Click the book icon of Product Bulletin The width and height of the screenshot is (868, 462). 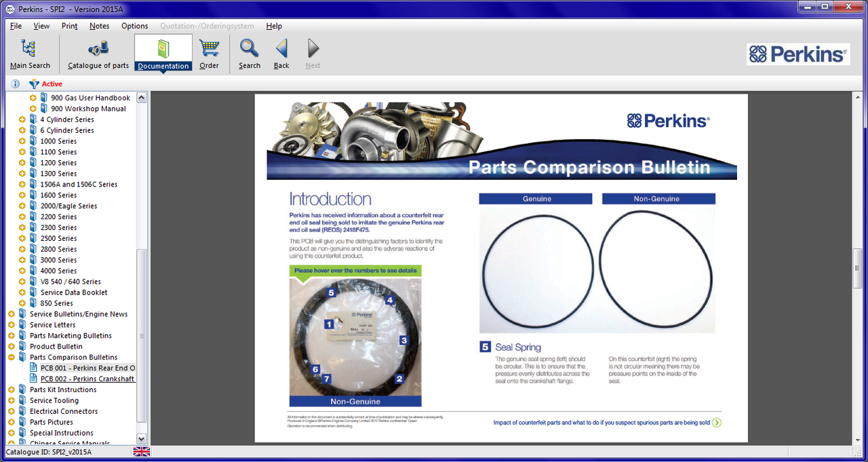coord(22,346)
